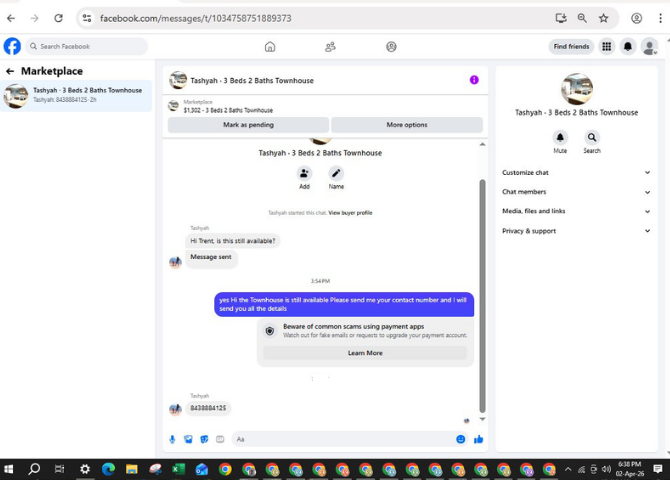The height and width of the screenshot is (480, 670).
Task: Click the Mark as pending button
Action: pos(248,125)
